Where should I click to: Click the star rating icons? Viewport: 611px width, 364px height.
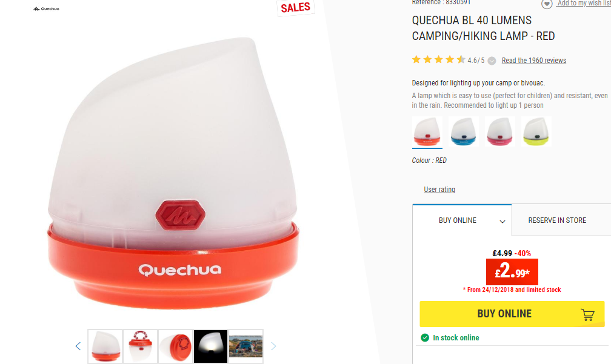tap(438, 59)
